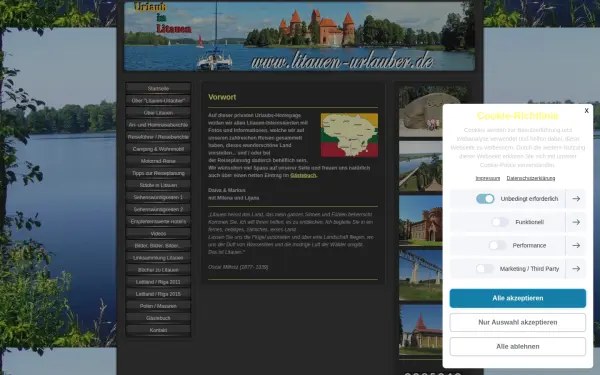Open Bücher zu Litauen menu item
The width and height of the screenshot is (600, 375).
tap(158, 270)
